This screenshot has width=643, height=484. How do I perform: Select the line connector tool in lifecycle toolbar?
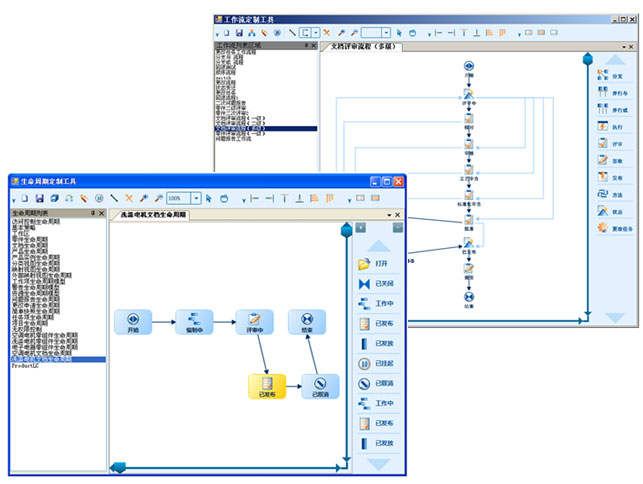(115, 198)
